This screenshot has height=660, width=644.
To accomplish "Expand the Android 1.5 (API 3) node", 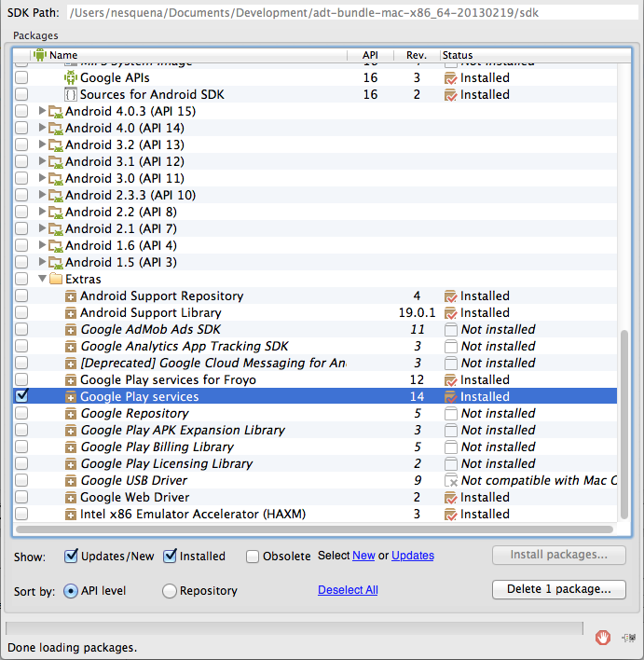I will 42,262.
